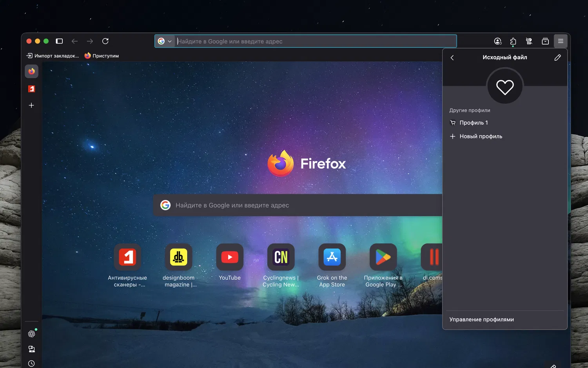Open the YouTube shortcut tile
588x368 pixels.
(x=230, y=262)
